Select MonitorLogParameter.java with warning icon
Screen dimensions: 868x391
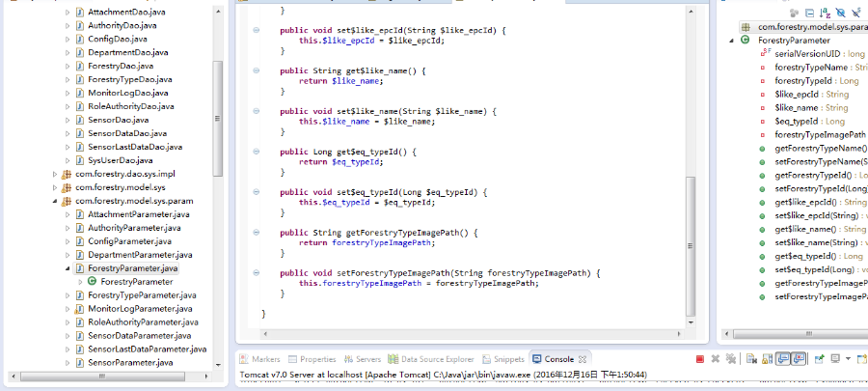pos(140,309)
